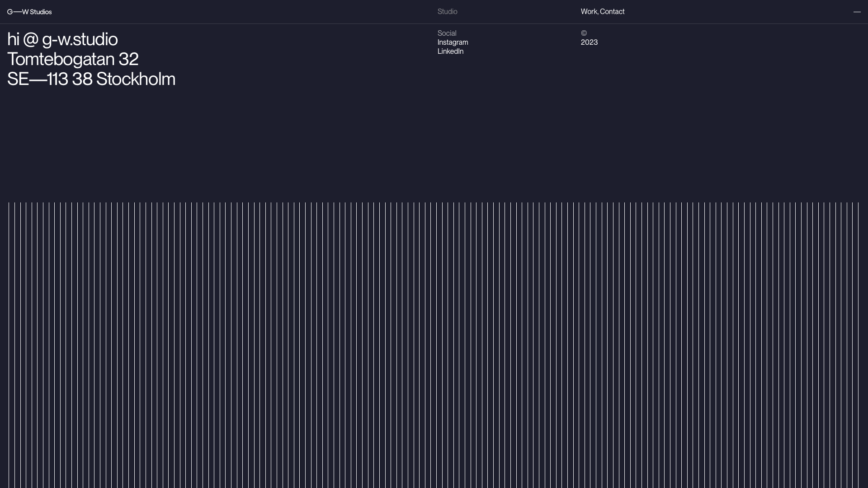
Task: Open the Studio menu item
Action: point(447,12)
